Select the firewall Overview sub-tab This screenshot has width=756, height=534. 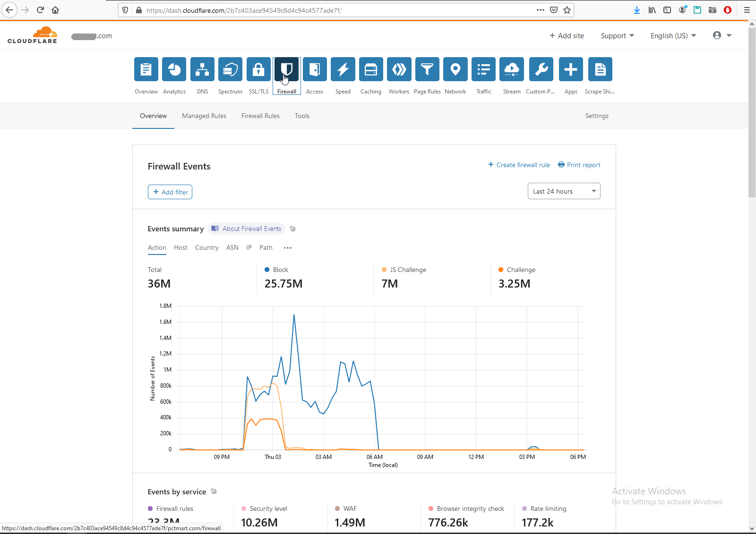click(153, 116)
